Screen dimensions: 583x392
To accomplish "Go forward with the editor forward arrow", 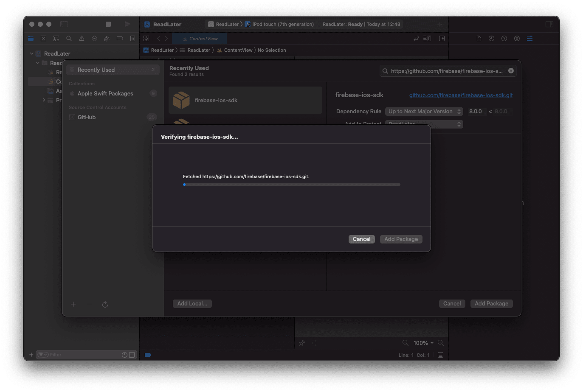I will (x=166, y=38).
